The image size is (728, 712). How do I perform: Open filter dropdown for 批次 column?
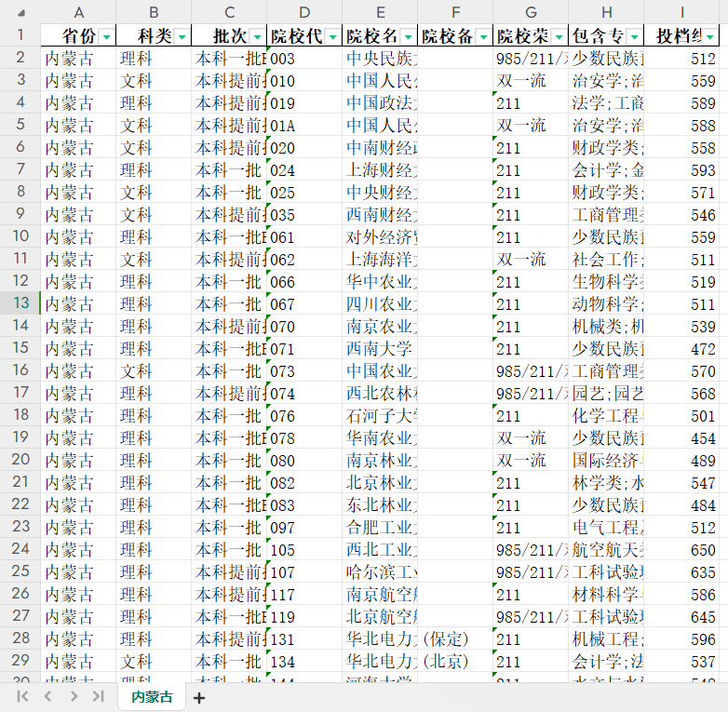point(257,36)
